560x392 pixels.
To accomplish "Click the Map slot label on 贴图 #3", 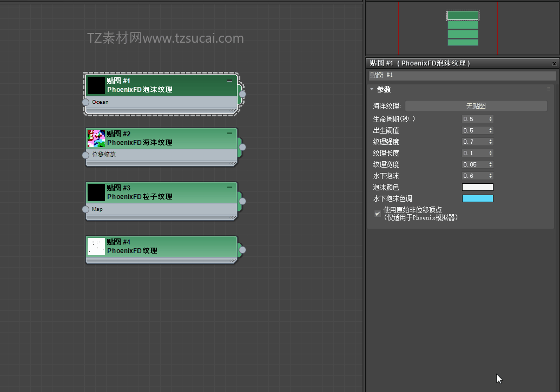I will [x=97, y=209].
